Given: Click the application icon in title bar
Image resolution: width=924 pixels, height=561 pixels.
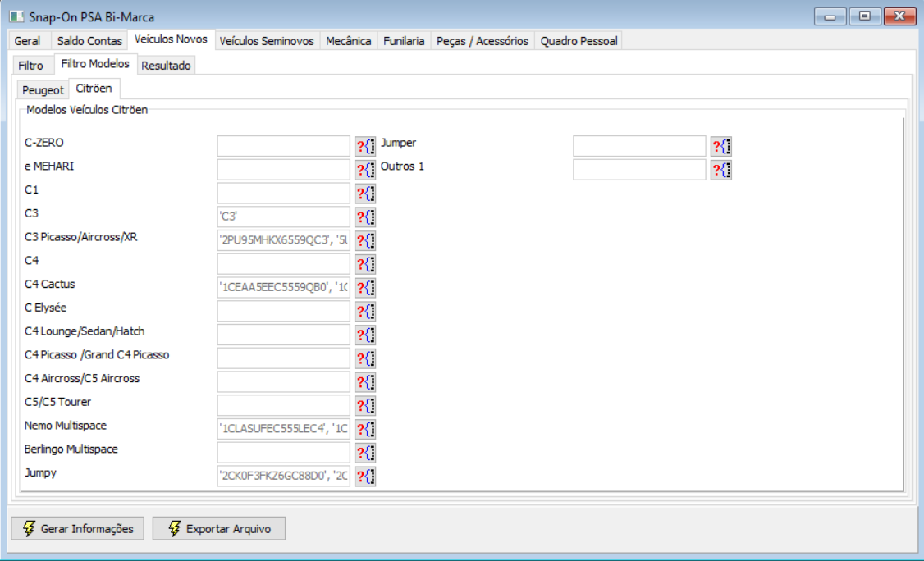Looking at the screenshot, I should coord(16,16).
